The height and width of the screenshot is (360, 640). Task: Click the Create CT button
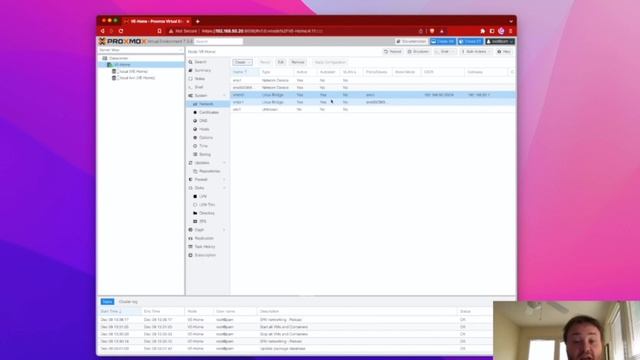coord(470,42)
